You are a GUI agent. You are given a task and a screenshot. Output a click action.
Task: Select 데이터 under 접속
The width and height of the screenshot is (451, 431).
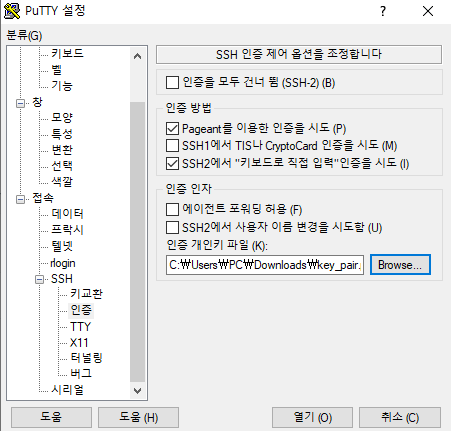pos(67,214)
